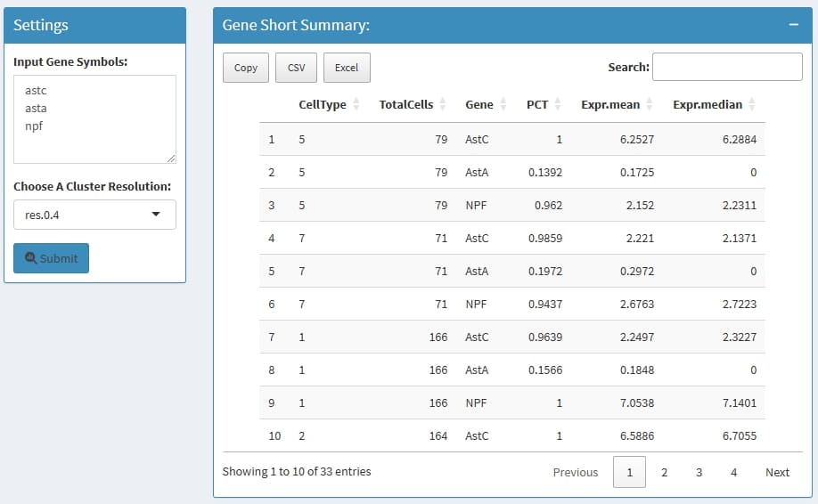This screenshot has height=504, width=818.
Task: Click the Gene column sort arrows
Action: pyautogui.click(x=503, y=105)
